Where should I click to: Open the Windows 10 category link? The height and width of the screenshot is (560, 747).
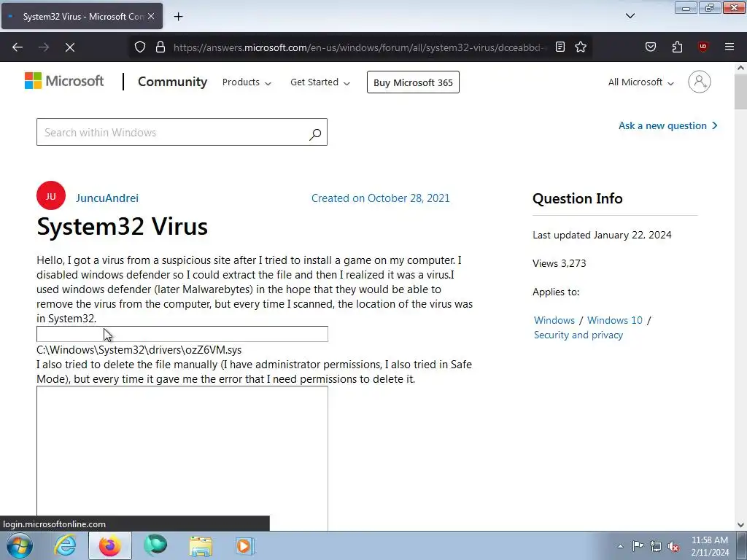pos(614,320)
